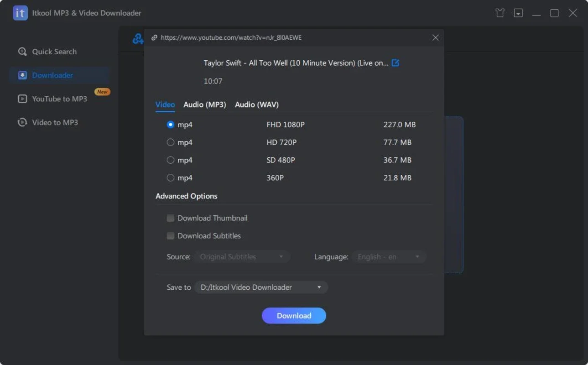Click the Quick Search magnifier icon

[x=22, y=52]
